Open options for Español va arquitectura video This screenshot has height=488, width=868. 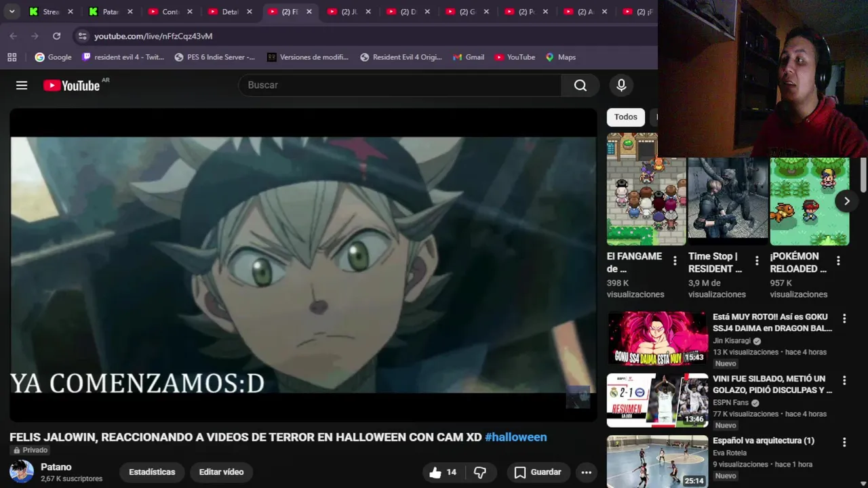pyautogui.click(x=844, y=442)
